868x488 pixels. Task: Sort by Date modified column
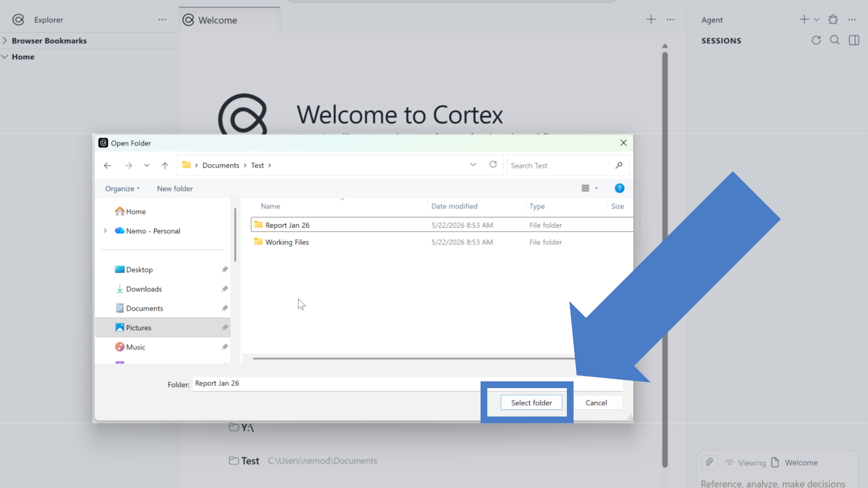coord(454,206)
